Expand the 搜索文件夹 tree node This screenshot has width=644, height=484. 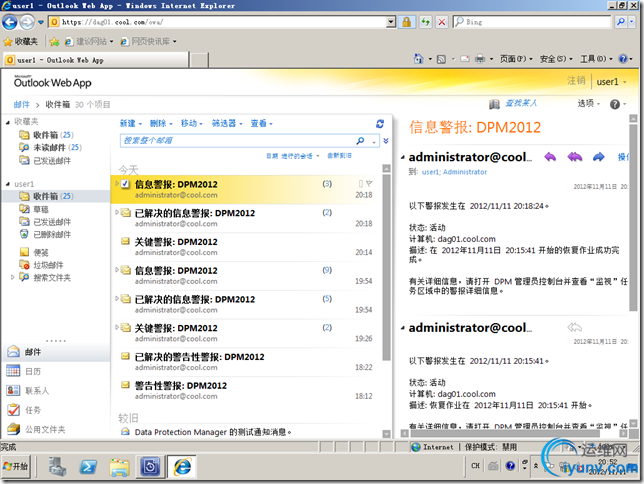tap(13, 277)
